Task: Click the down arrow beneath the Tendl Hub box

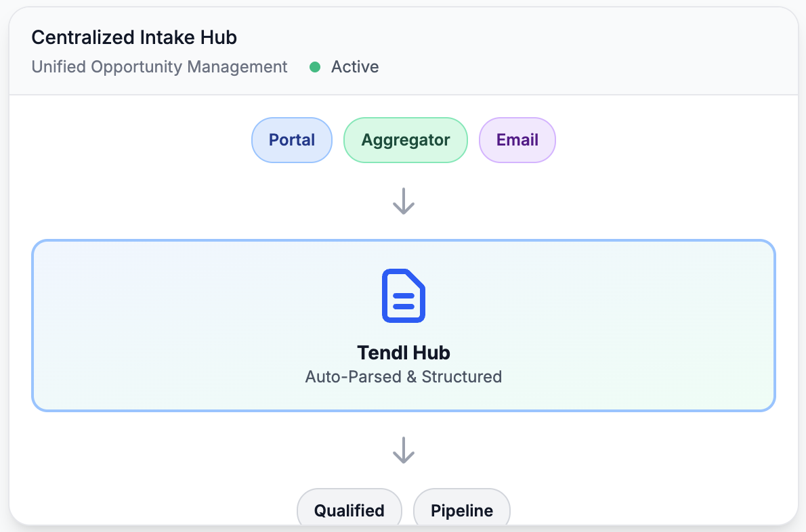Action: pyautogui.click(x=404, y=450)
